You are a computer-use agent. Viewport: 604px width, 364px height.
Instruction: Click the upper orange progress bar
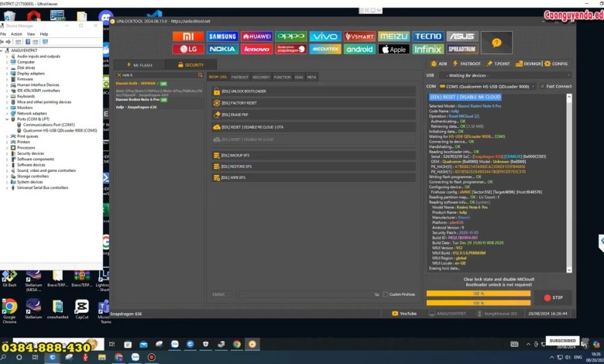pyautogui.click(x=478, y=294)
